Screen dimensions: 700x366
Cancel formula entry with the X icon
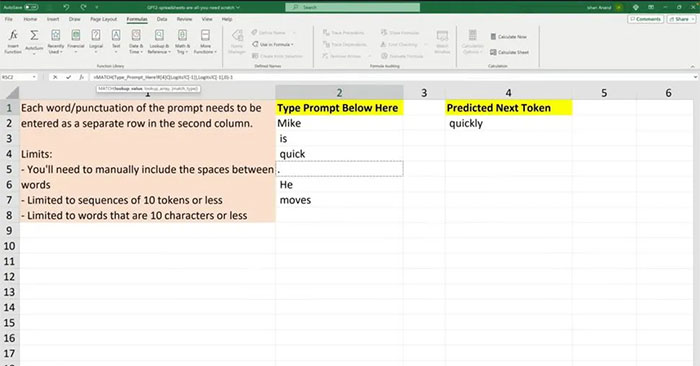(x=55, y=77)
